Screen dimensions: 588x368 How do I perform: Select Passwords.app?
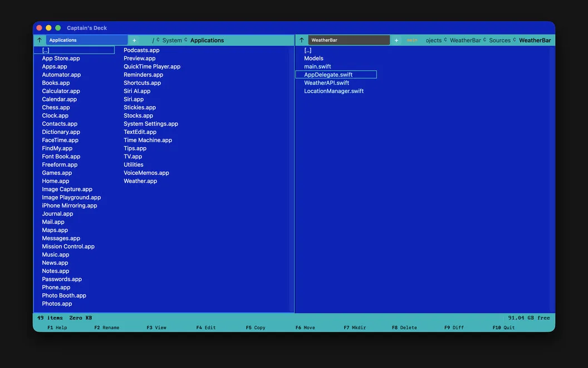click(x=62, y=279)
